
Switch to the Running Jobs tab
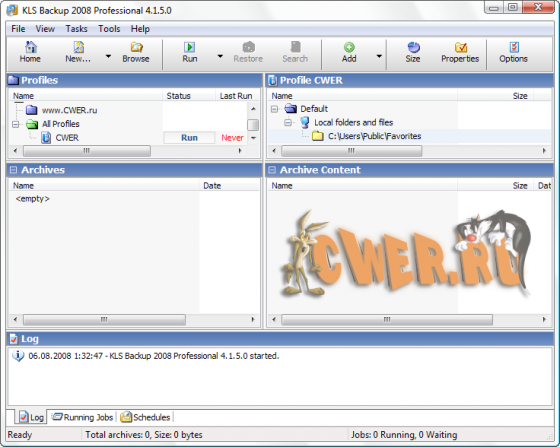[82, 417]
